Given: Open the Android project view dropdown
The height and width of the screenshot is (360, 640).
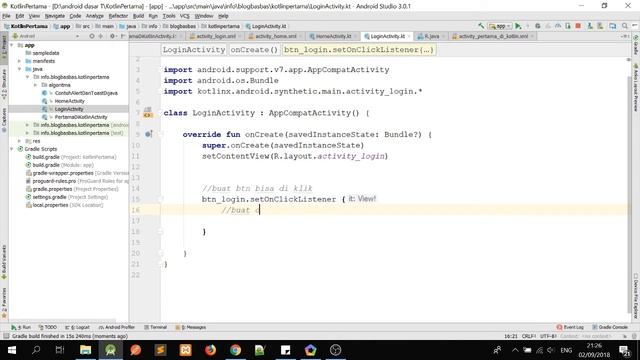Looking at the screenshot, I should click(x=47, y=36).
